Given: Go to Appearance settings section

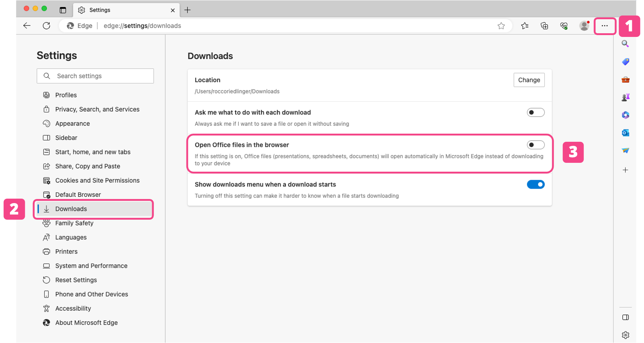Looking at the screenshot, I should pos(72,124).
